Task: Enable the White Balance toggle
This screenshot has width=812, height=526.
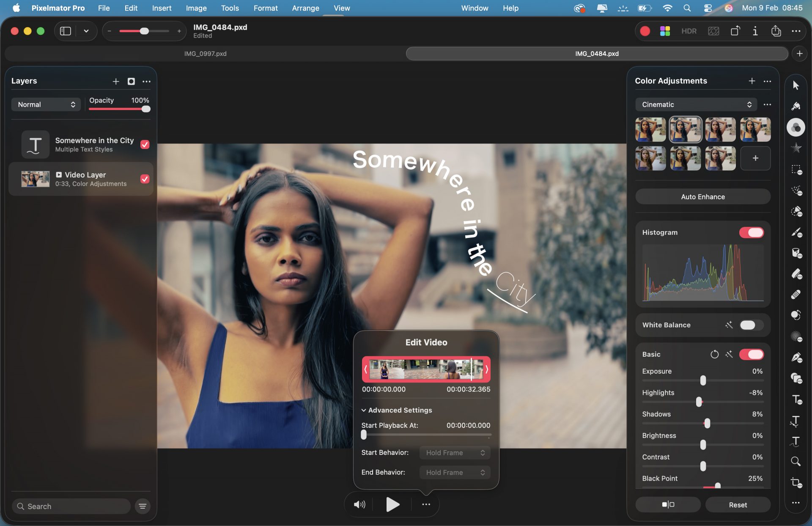Action: 749,325
